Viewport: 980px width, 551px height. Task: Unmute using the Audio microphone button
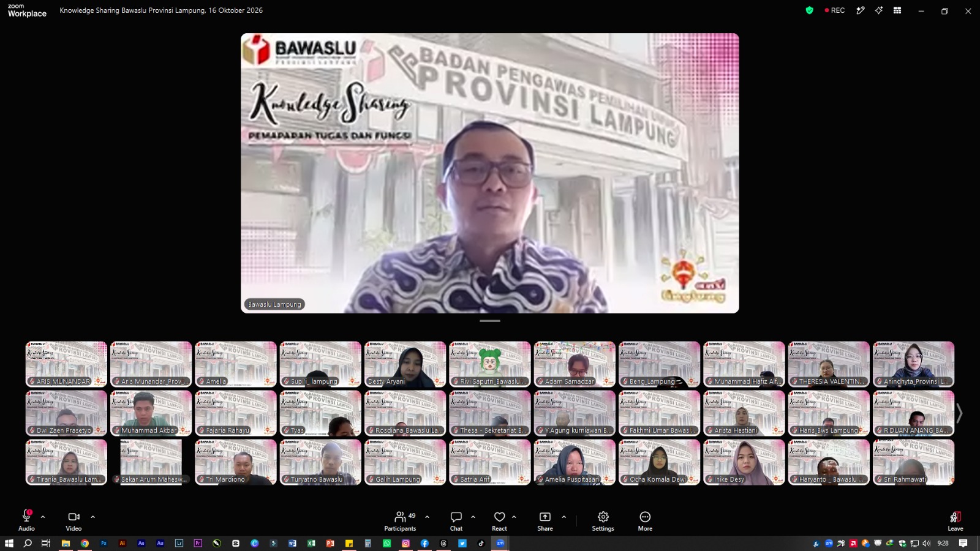click(26, 520)
